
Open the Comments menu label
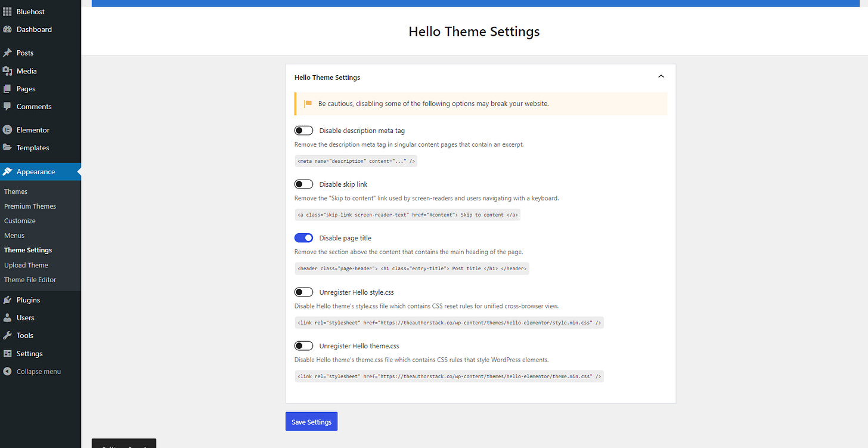34,107
